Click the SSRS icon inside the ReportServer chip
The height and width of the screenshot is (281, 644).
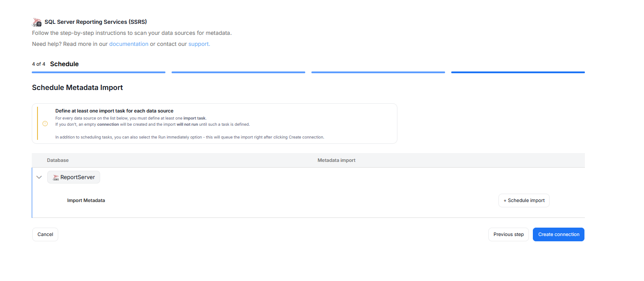56,177
